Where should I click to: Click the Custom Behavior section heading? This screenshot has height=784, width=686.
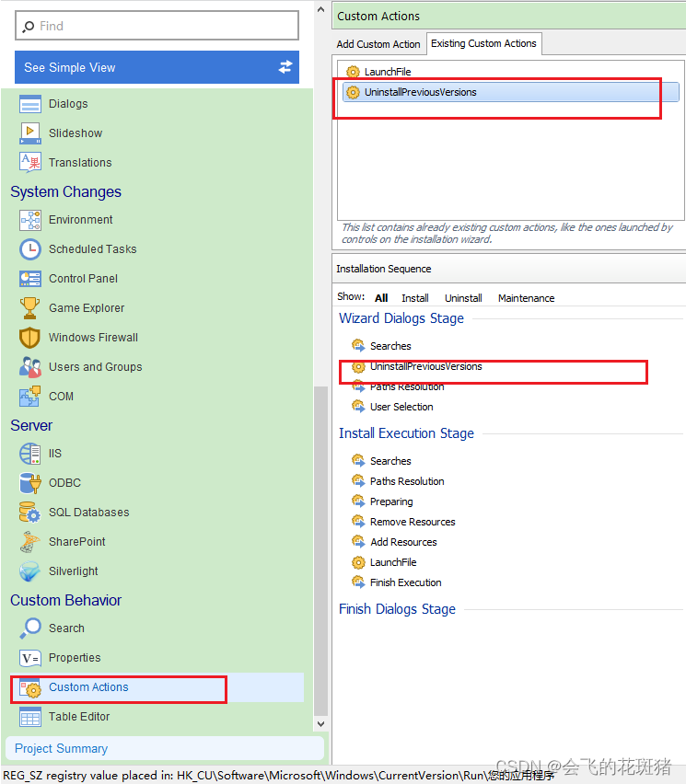tap(65, 600)
